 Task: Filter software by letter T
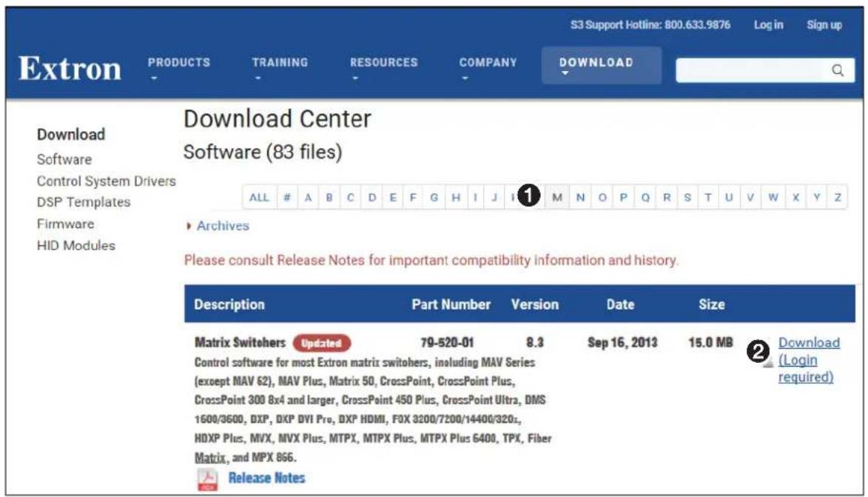point(707,197)
